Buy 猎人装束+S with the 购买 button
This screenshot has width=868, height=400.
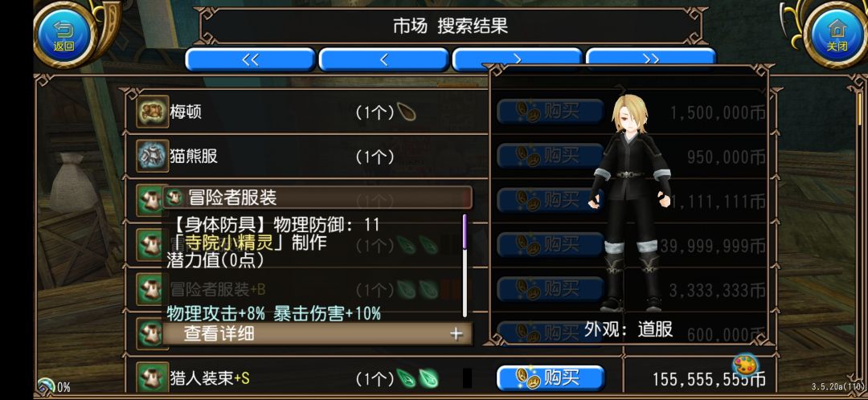(551, 378)
